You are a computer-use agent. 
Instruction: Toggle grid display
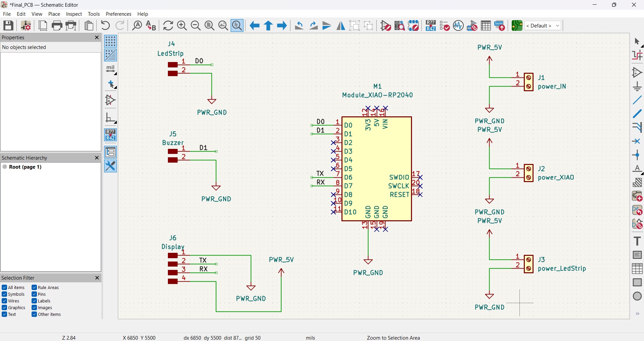point(110,41)
